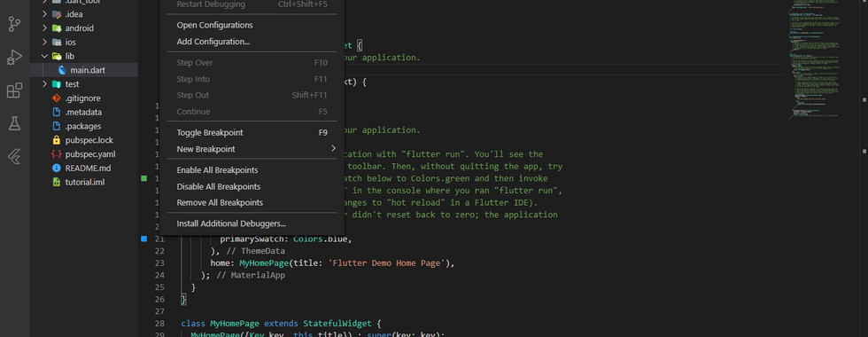Click the pubspec.yaml braces icon
Viewport: 868px width, 337px height.
tap(56, 154)
